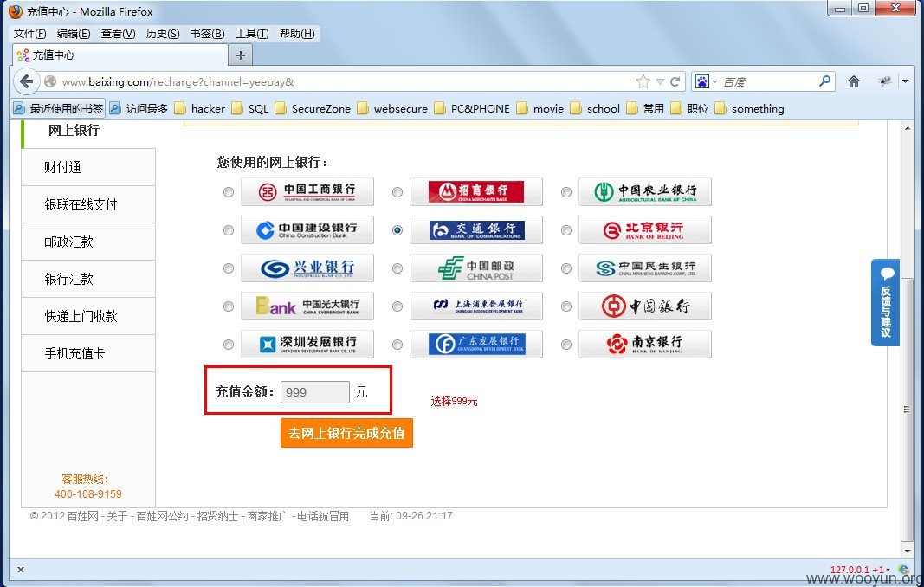The width and height of the screenshot is (924, 587).
Task: Select 中国工商银行 radio button
Action: 229,192
